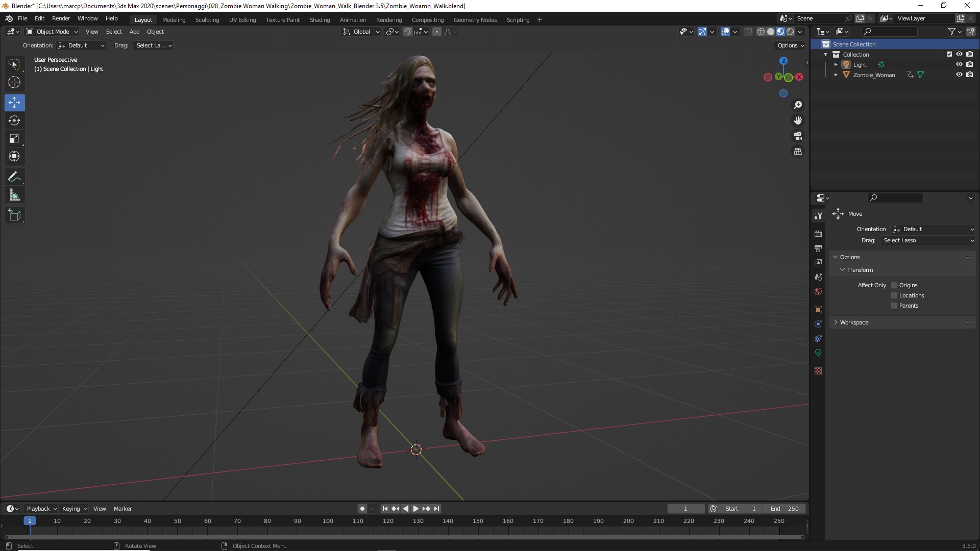Open the Texture properties tab
This screenshot has height=551, width=980.
[818, 371]
